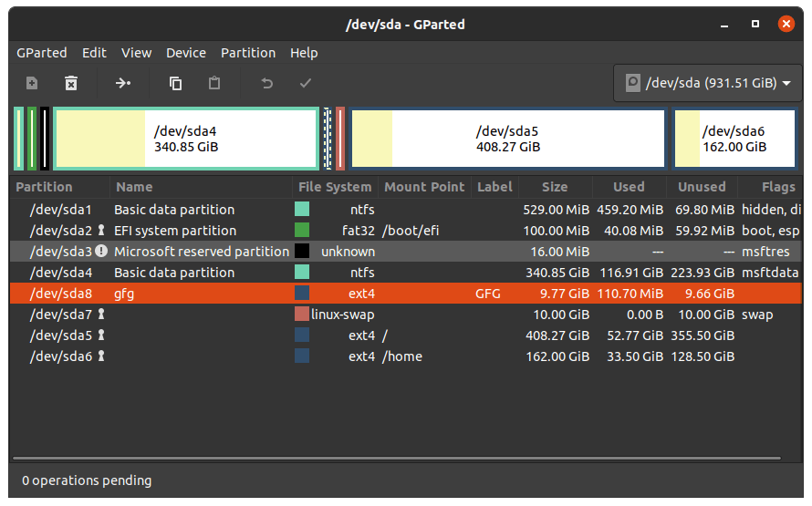Click the GFG label cell

coord(488,294)
